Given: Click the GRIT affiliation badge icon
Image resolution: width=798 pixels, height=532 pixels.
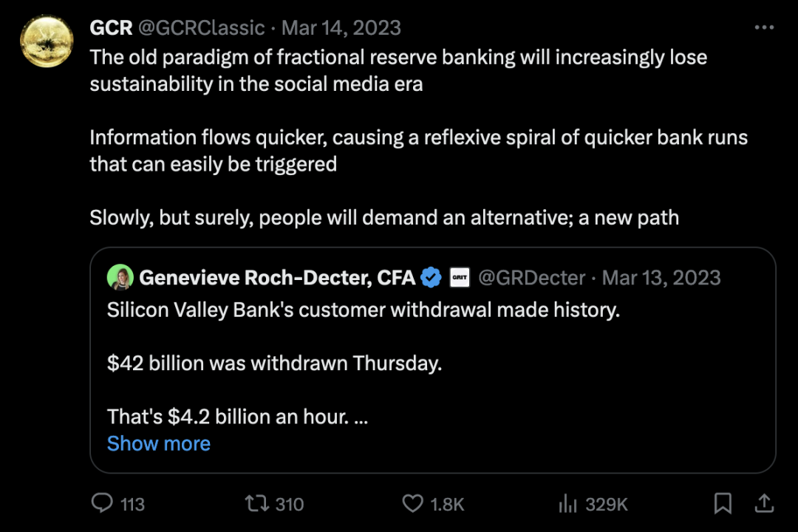Looking at the screenshot, I should point(460,278).
